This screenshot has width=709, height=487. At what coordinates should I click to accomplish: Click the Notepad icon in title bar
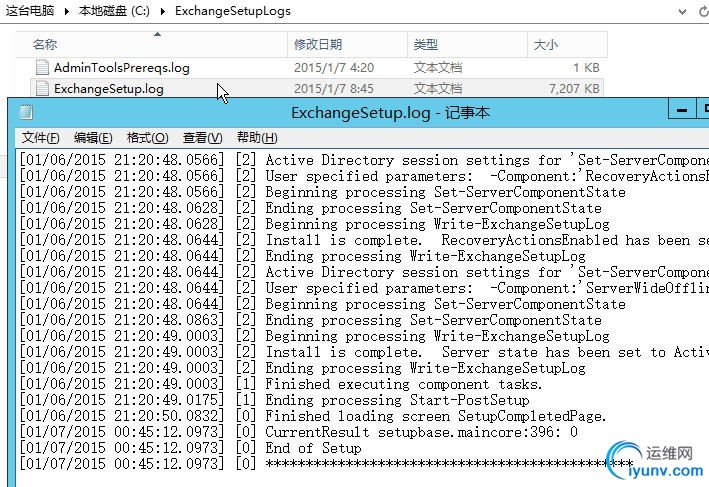[x=26, y=112]
